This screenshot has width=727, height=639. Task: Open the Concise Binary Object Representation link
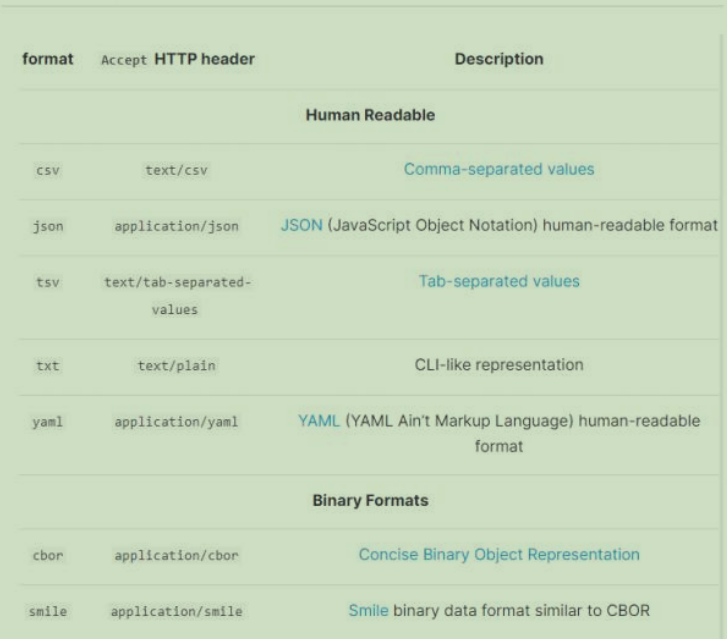(498, 554)
